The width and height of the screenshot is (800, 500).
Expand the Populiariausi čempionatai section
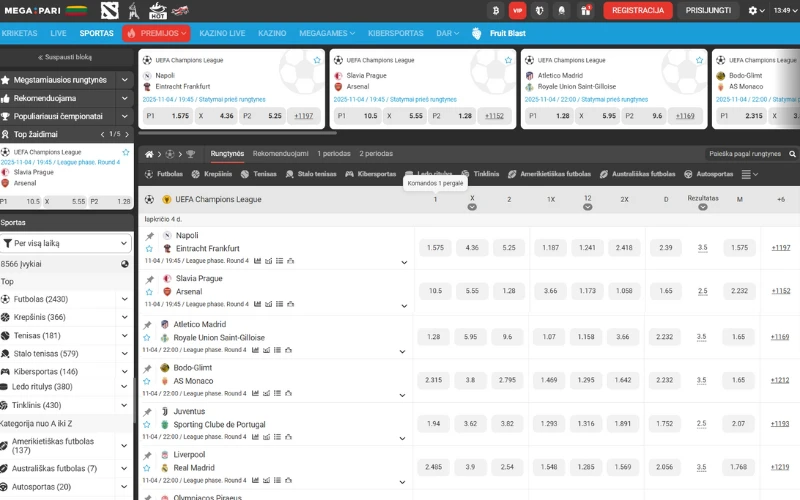tap(124, 116)
